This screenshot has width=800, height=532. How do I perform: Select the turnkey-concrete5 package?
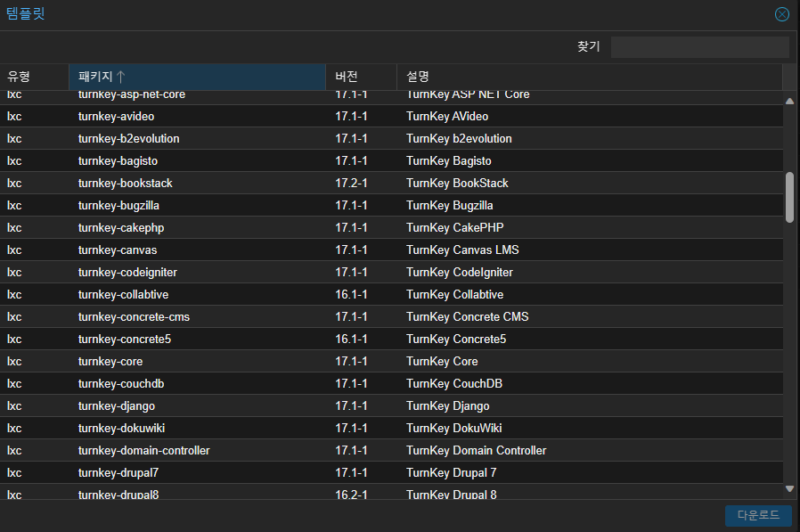(x=125, y=340)
